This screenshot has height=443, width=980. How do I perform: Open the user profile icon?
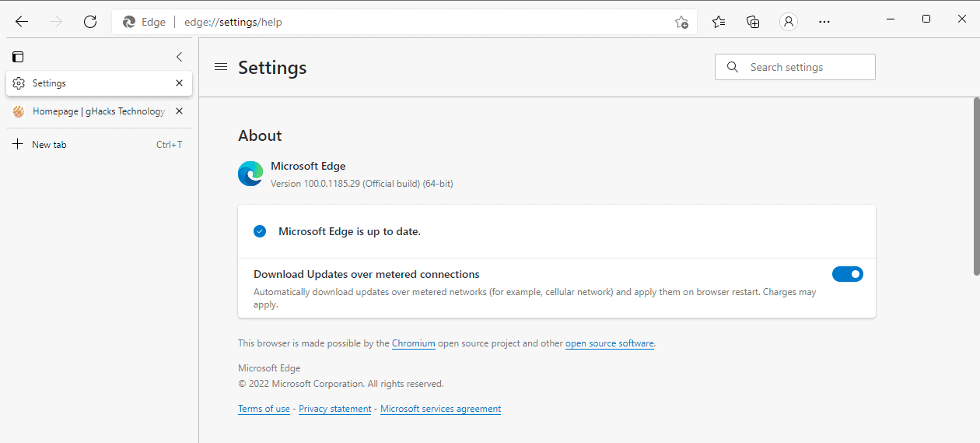click(x=789, y=22)
